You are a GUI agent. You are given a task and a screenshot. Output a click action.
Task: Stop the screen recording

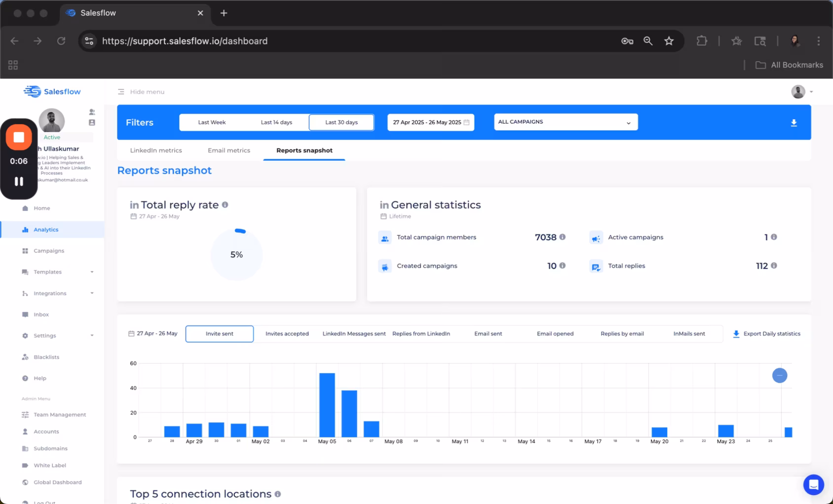click(19, 137)
